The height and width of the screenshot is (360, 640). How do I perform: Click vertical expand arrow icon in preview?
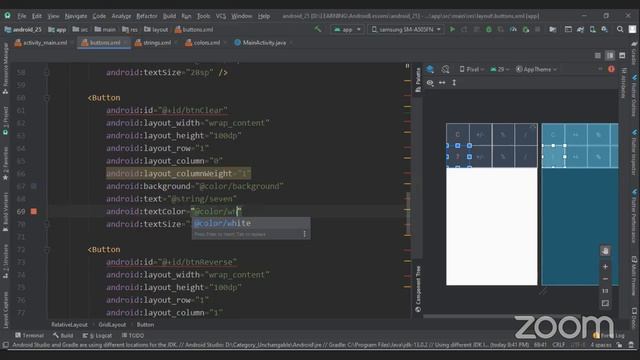pos(454,82)
